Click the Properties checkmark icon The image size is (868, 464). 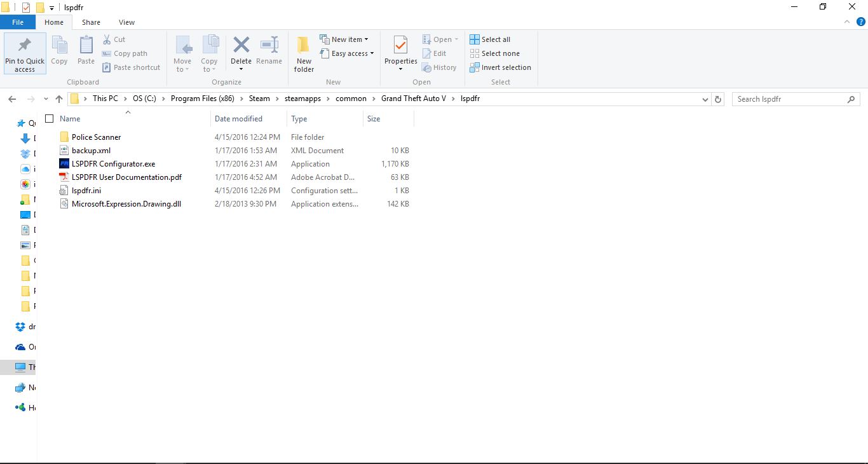400,45
